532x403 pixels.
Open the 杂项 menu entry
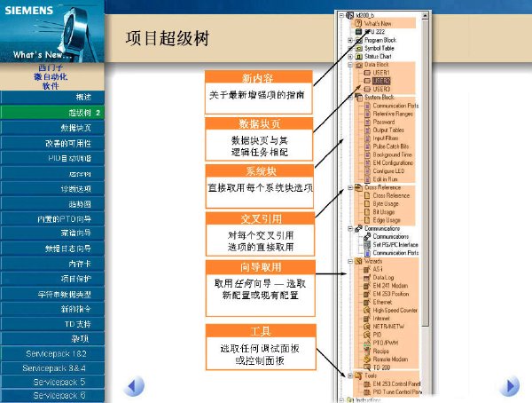52,338
